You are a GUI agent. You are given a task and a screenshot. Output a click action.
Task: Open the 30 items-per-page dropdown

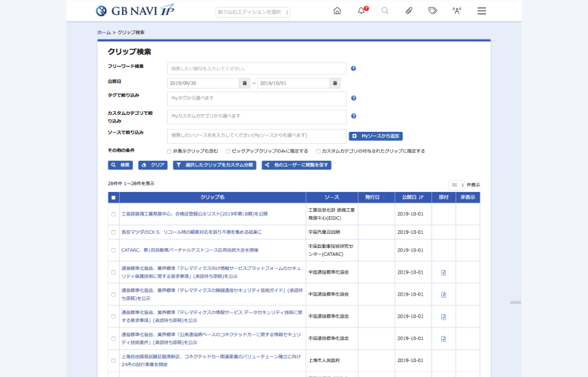tap(457, 185)
